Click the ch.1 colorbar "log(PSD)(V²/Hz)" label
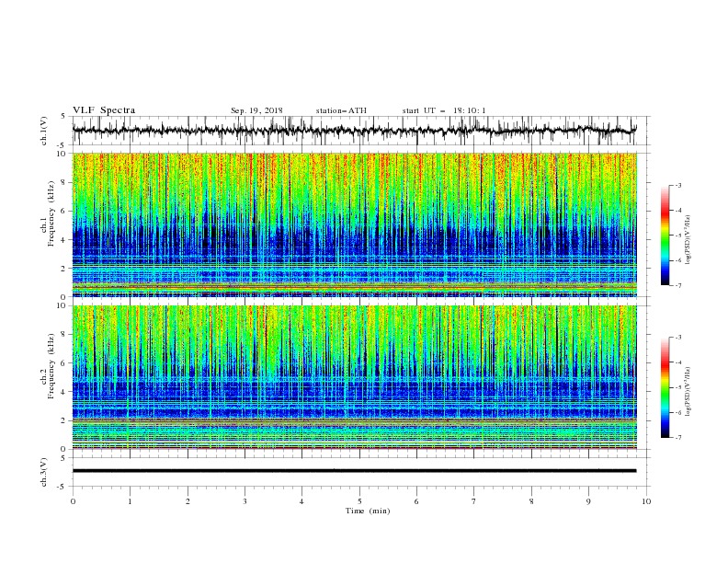Screen dimensions: 728x563 [x=688, y=239]
